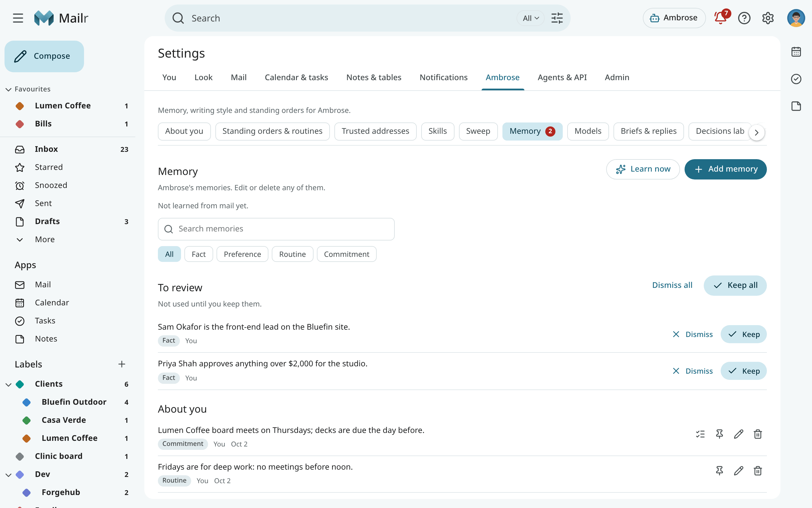The height and width of the screenshot is (508, 812).
Task: Open the Drafts folder
Action: (x=68, y=222)
